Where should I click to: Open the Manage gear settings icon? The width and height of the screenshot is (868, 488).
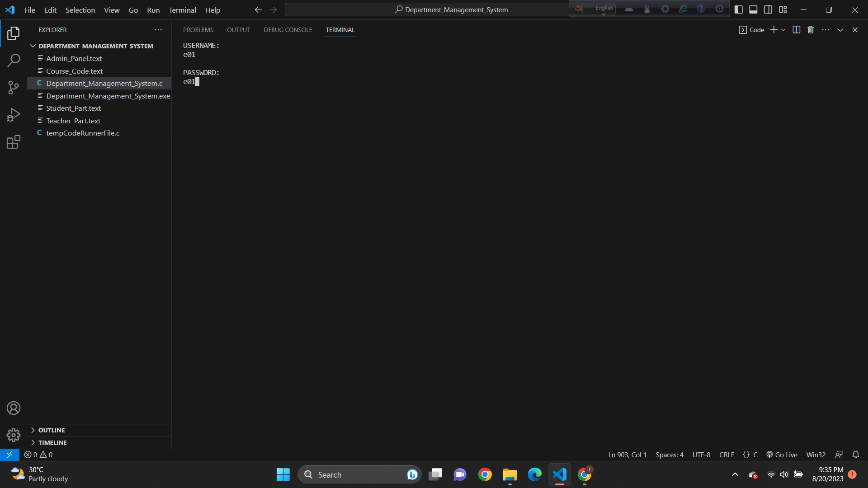[x=14, y=435]
